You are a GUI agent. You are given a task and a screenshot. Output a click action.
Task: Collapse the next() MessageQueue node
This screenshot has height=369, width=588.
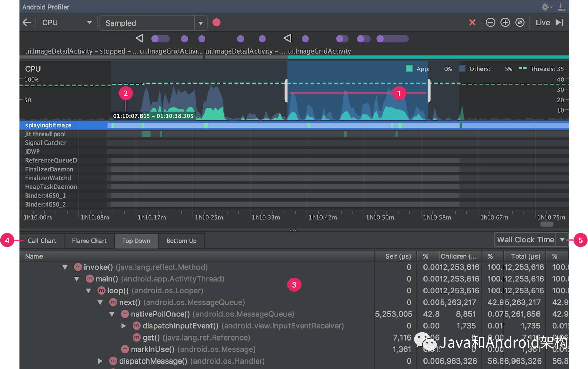pyautogui.click(x=100, y=302)
